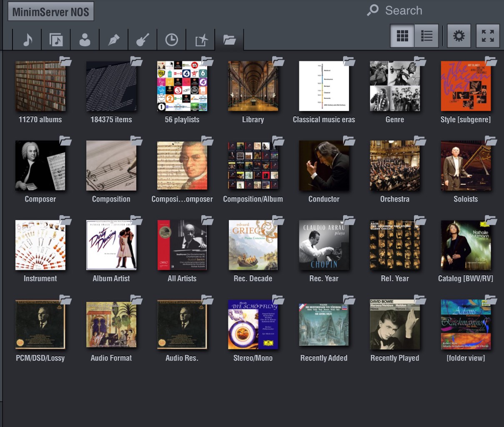
Task: Switch to the albums tab icon
Action: point(56,40)
